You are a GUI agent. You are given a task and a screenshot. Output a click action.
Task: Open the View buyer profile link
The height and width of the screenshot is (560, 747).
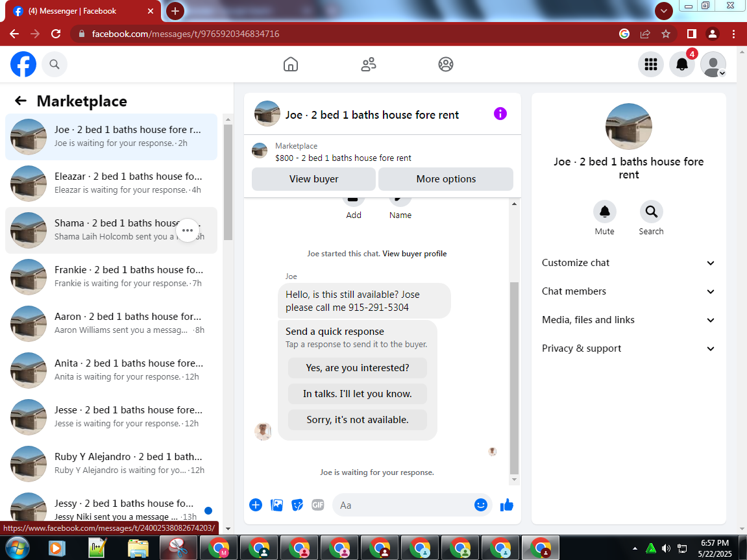coord(415,254)
